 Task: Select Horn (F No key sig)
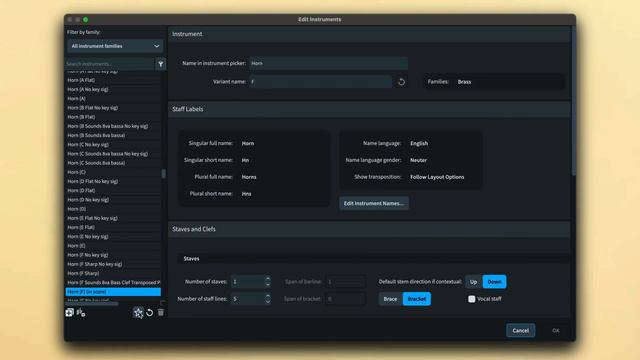pos(113,255)
